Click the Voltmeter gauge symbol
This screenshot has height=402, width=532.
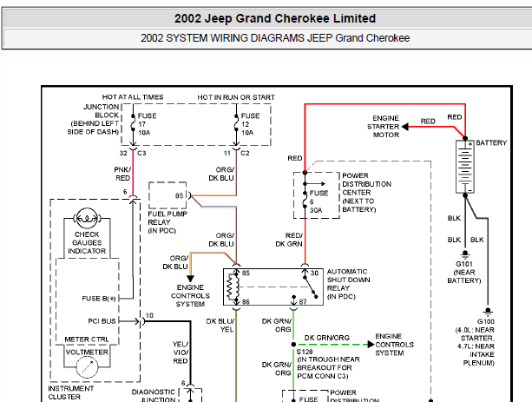click(x=87, y=366)
